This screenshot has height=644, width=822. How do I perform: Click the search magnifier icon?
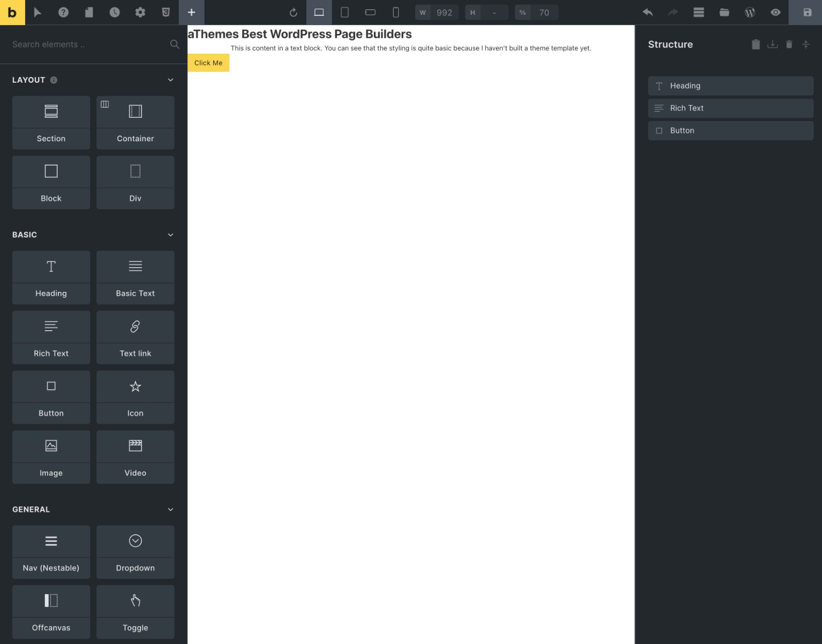coord(174,44)
